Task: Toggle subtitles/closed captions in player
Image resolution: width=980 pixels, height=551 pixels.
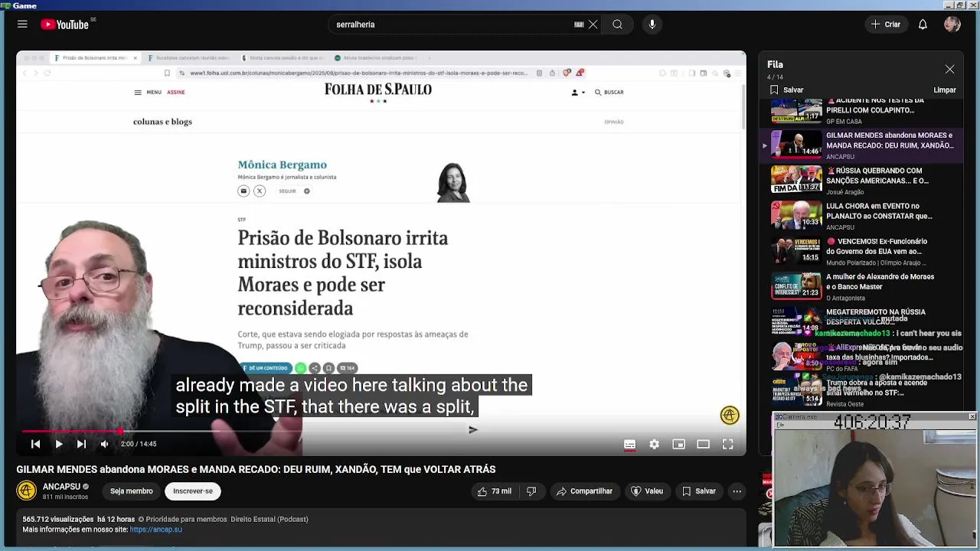Action: (629, 444)
